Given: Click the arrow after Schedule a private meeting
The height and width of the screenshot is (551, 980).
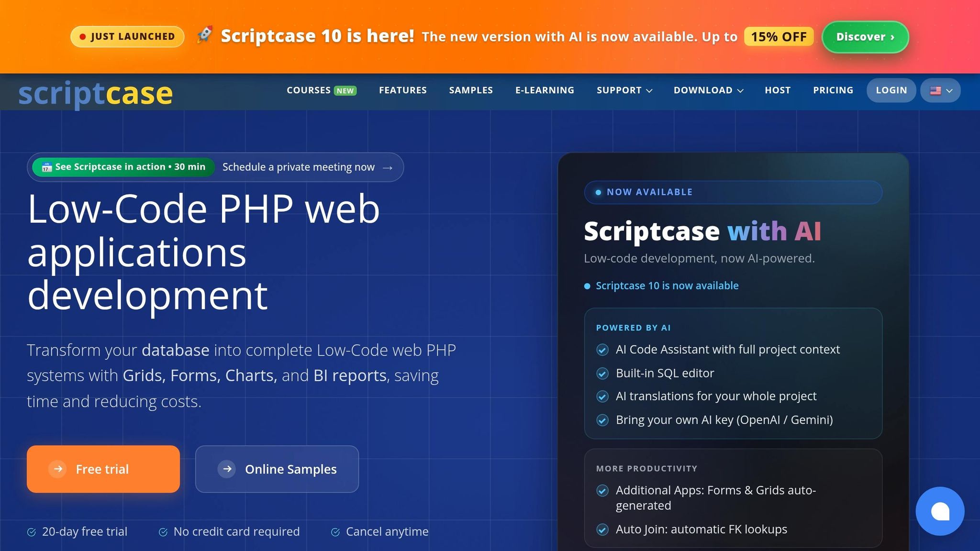Looking at the screenshot, I should point(388,167).
